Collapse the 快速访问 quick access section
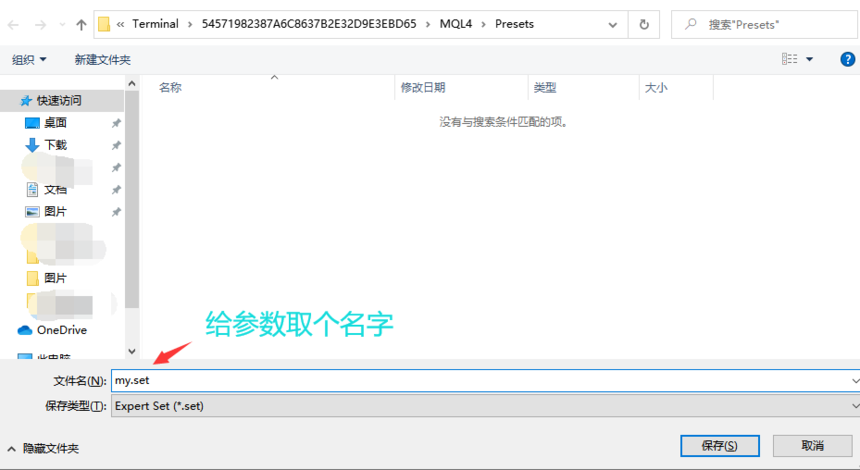Viewport: 860px width, 470px height. pyautogui.click(x=10, y=101)
